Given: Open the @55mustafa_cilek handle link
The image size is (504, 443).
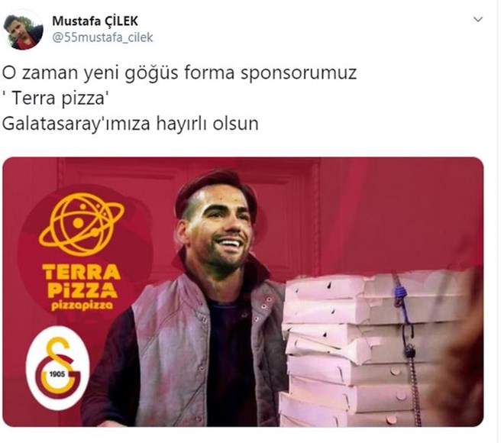Looking at the screenshot, I should pyautogui.click(x=102, y=37).
